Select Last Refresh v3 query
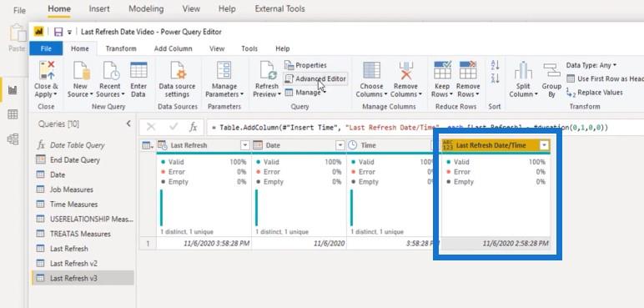Image resolution: width=644 pixels, height=308 pixels. 83,278
